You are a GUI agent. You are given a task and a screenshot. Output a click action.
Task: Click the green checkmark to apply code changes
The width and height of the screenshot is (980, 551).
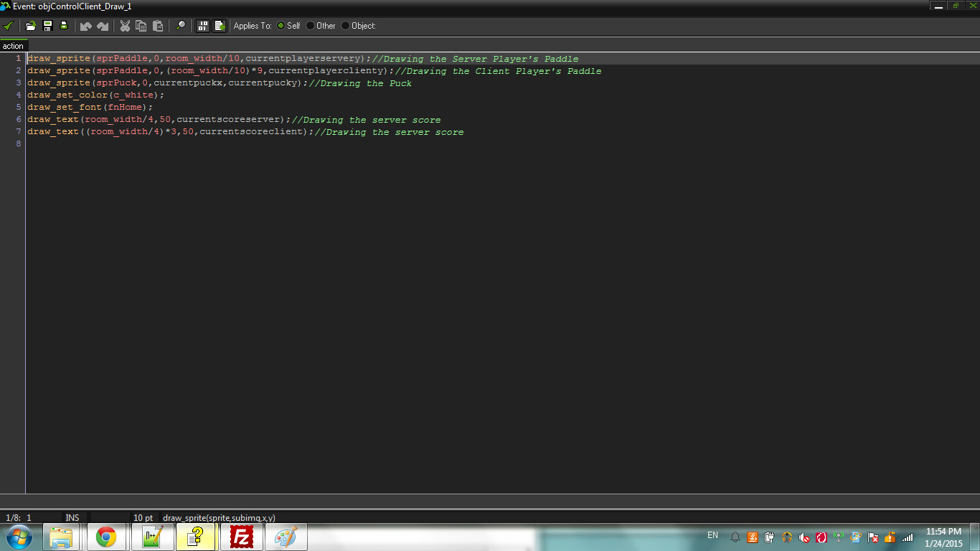pos(10,26)
